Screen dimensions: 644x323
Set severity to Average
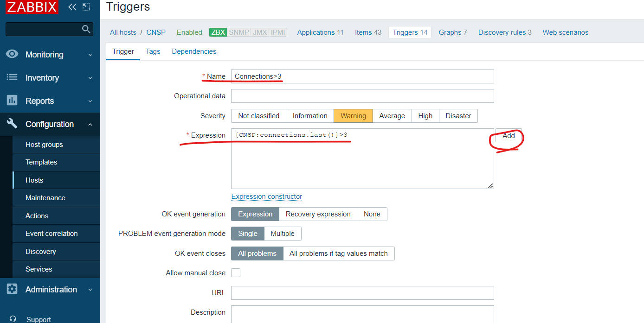click(392, 116)
